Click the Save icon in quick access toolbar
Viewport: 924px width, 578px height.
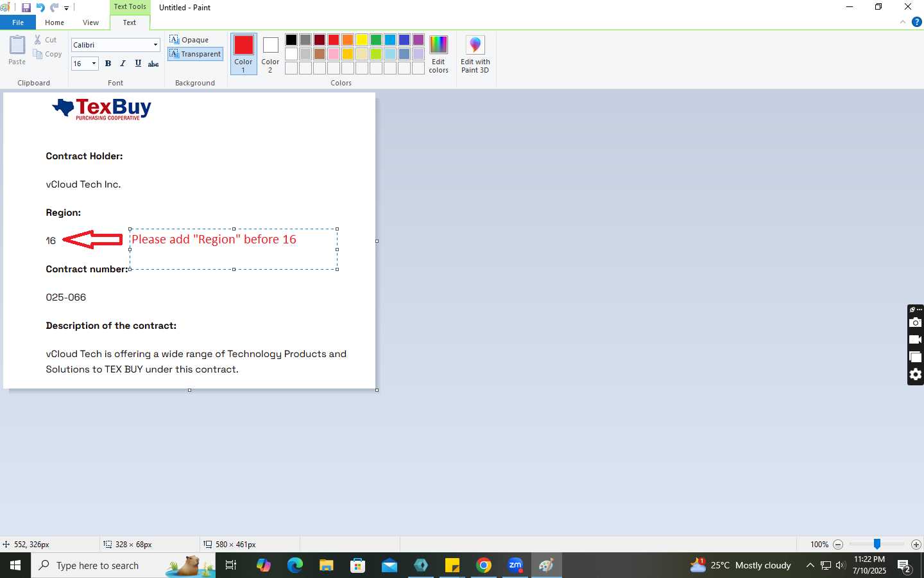(x=26, y=8)
